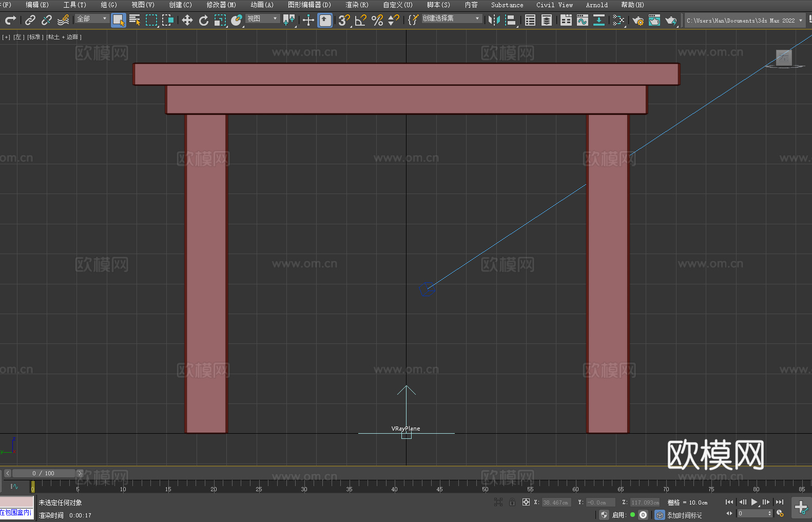Choose the Rectangular Selection Region tool
The image size is (812, 522).
pos(151,20)
